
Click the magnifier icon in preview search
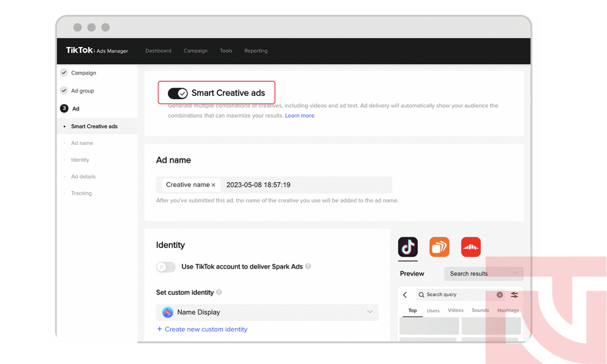421,294
